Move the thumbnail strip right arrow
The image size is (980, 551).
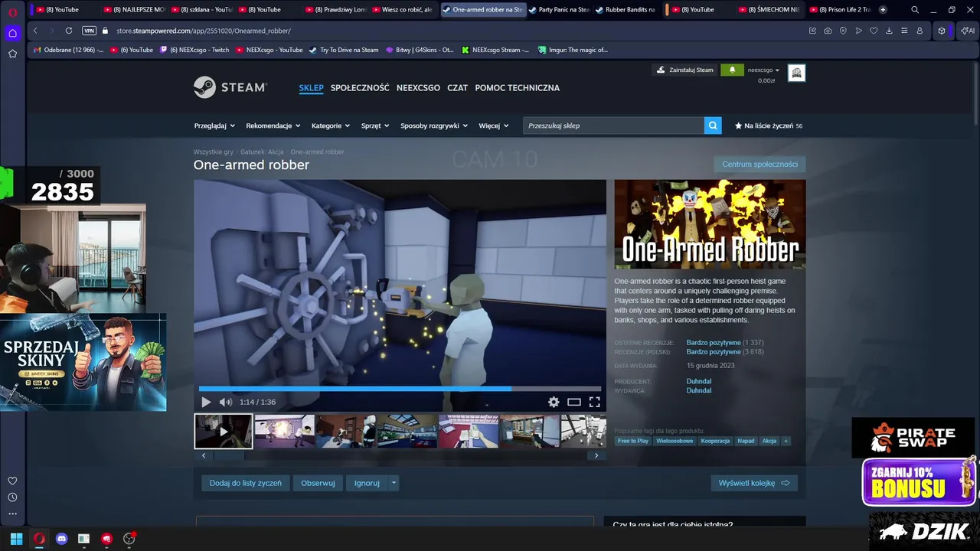(596, 455)
